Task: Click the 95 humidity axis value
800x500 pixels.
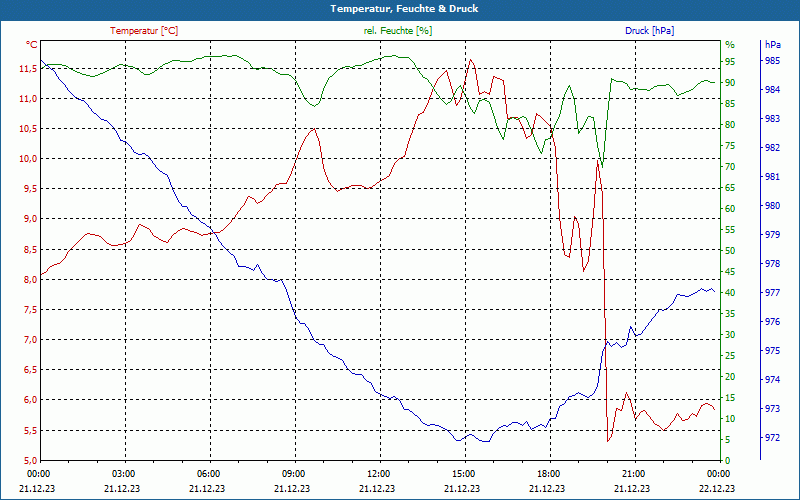Action: click(x=730, y=62)
